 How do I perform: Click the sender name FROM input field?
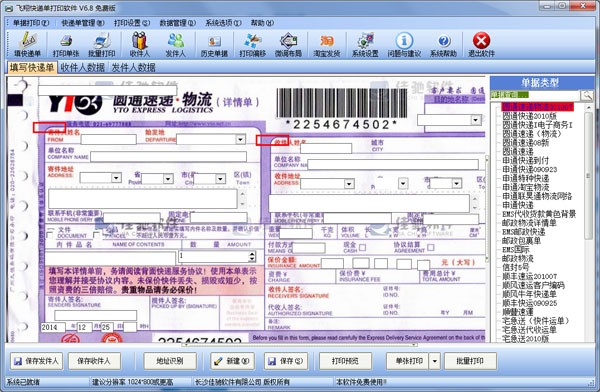point(109,139)
